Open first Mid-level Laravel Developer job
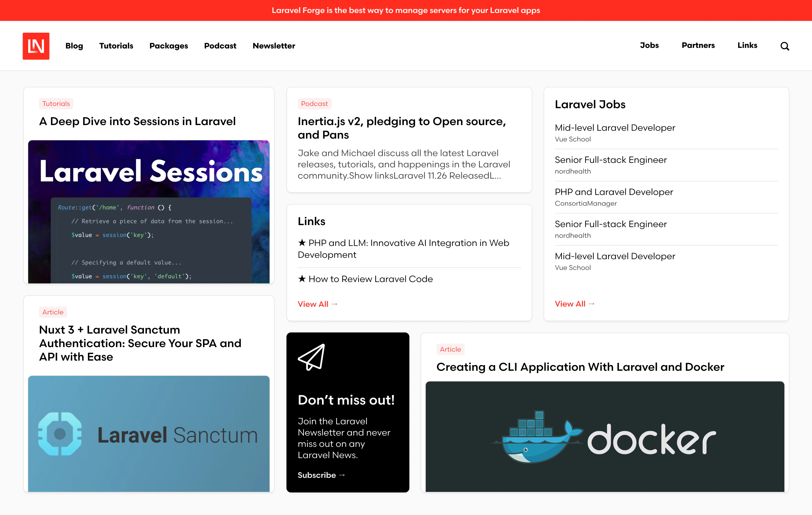The image size is (812, 515). [615, 128]
